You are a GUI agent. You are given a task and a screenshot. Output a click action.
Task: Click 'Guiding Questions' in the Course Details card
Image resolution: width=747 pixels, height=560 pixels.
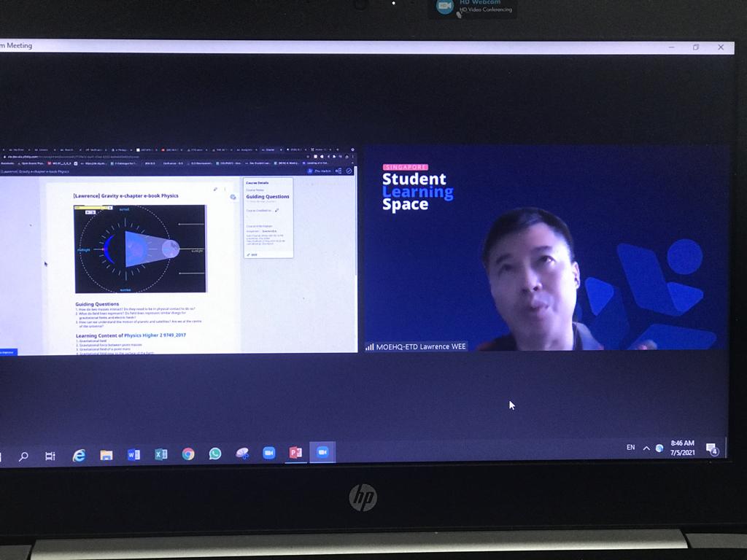pos(268,196)
